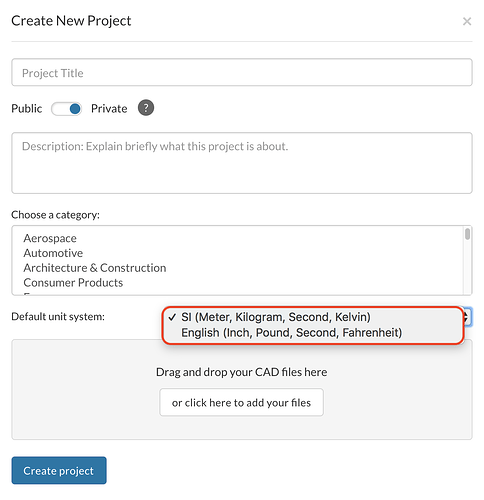Pick Architecture & Construction category

click(95, 268)
